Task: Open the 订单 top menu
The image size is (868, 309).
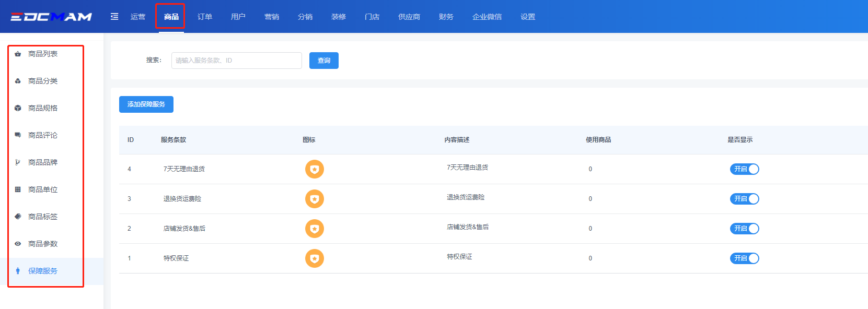Action: click(205, 17)
